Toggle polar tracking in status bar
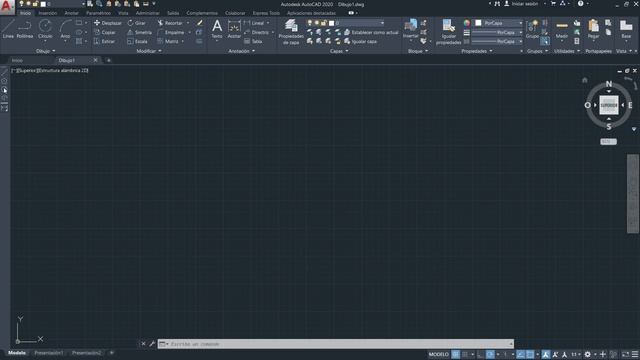640x360 pixels. pyautogui.click(x=490, y=354)
